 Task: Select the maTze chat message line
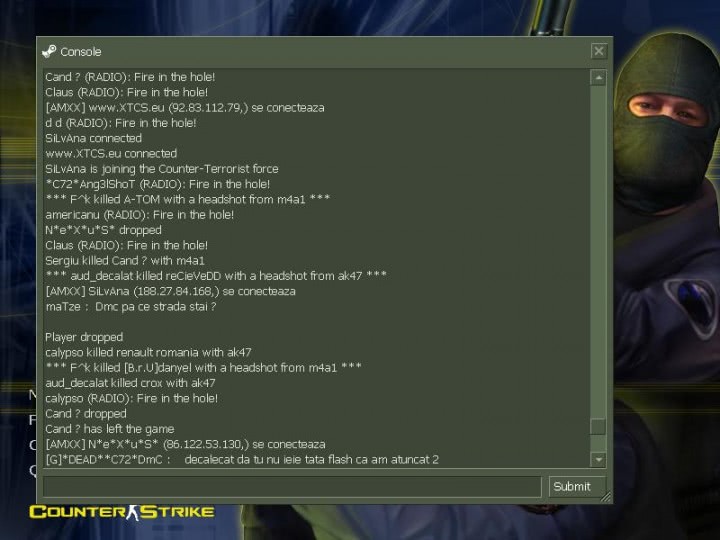pos(131,307)
